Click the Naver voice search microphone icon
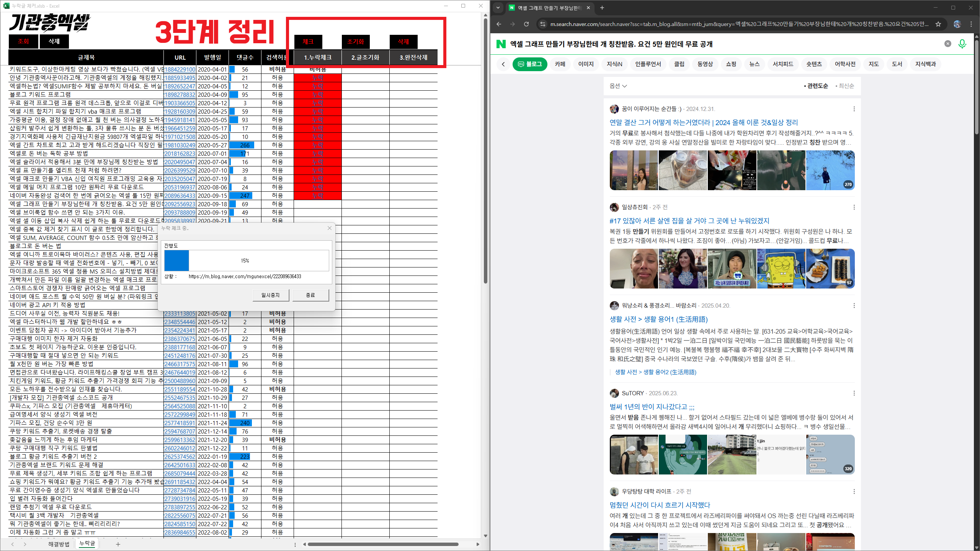The width and height of the screenshot is (980, 551). click(962, 44)
